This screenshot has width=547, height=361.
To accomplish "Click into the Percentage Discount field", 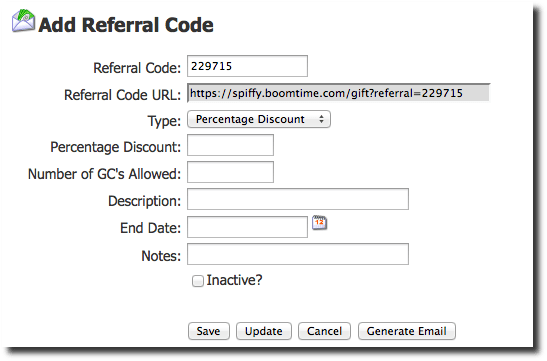I will point(230,145).
